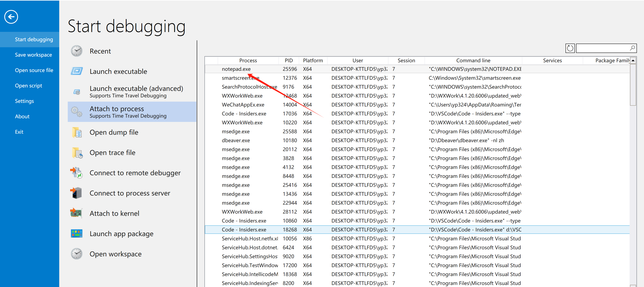The height and width of the screenshot is (287, 644).
Task: Select Open dump file option
Action: click(x=132, y=132)
